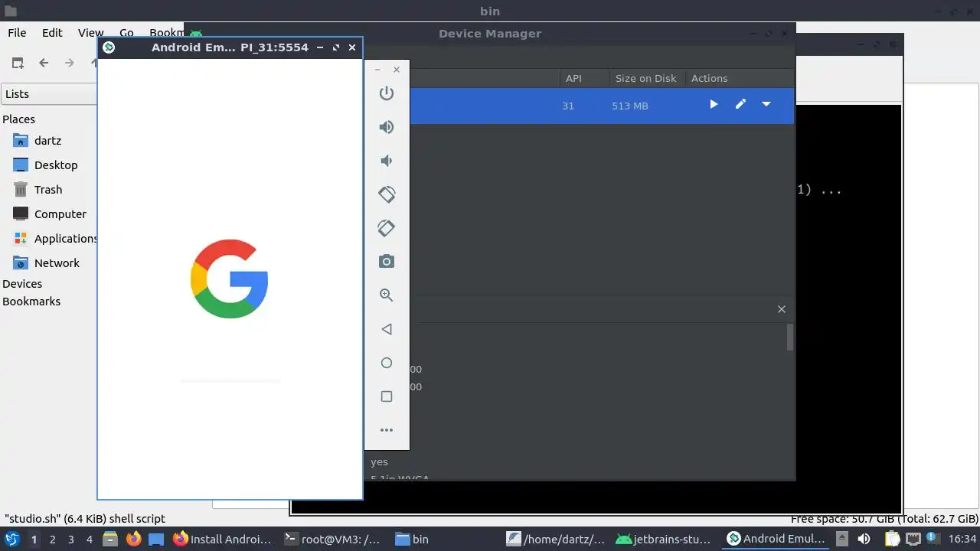Open new tab icon in file manager toolbar

[18, 63]
